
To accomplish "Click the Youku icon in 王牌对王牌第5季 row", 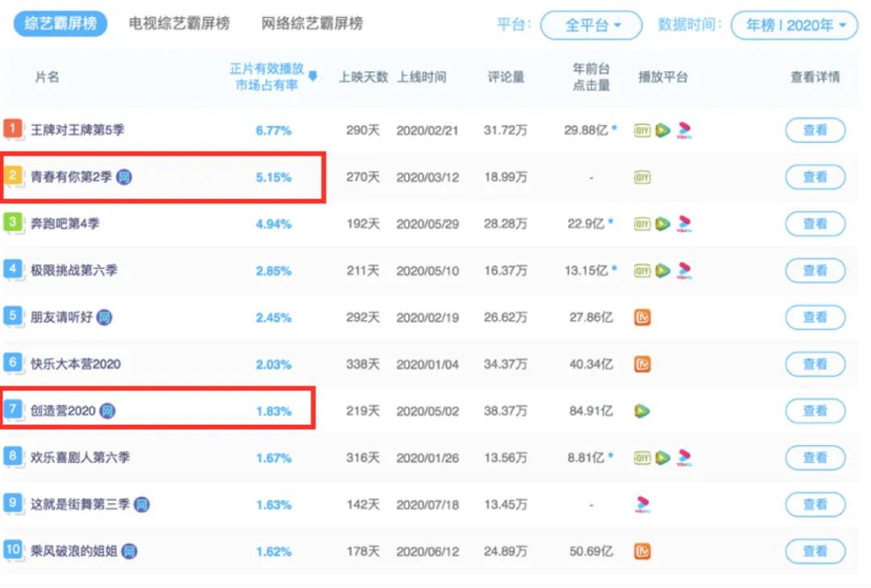I will 685,131.
